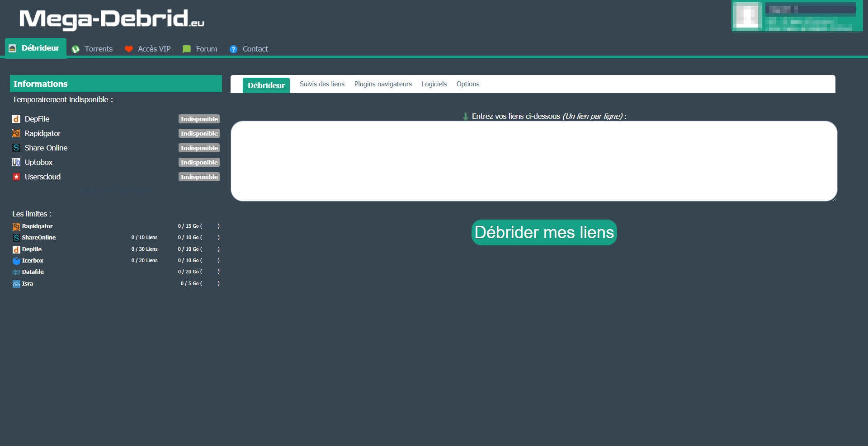Click the Forum chat bubble icon

[x=187, y=49]
